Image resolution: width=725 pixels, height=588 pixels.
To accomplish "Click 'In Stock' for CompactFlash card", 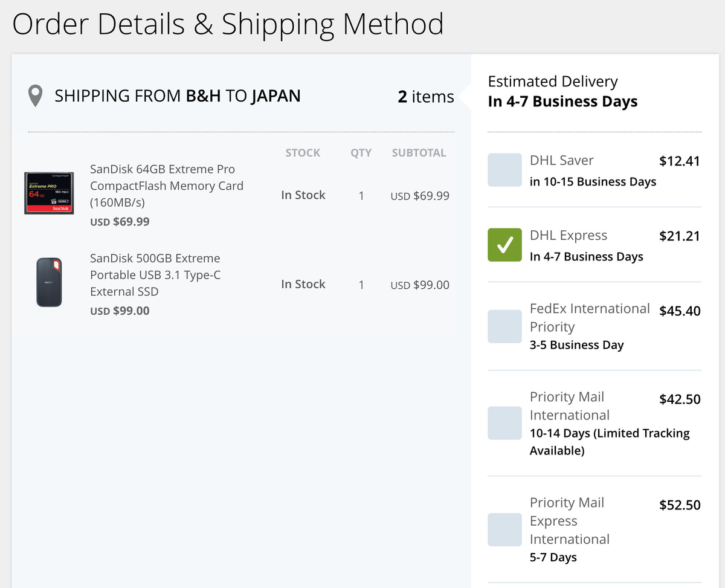I will click(x=303, y=195).
